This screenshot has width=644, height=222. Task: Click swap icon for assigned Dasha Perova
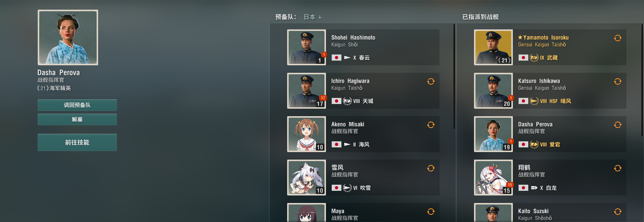618,125
